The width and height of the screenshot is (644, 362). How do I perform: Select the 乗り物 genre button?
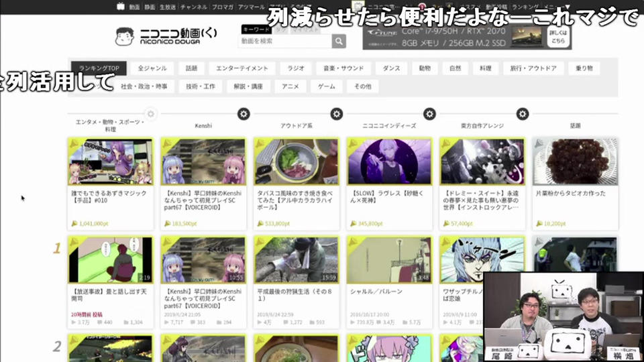pos(584,68)
